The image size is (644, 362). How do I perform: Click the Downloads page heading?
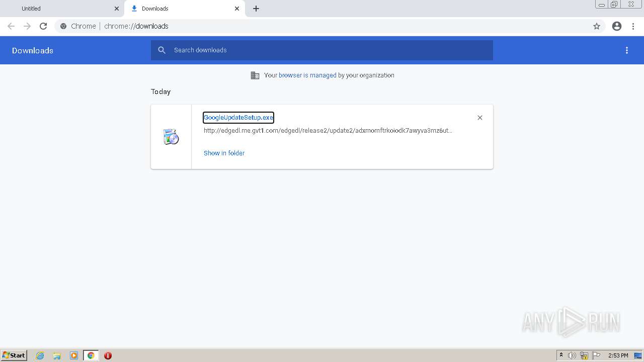coord(33,50)
